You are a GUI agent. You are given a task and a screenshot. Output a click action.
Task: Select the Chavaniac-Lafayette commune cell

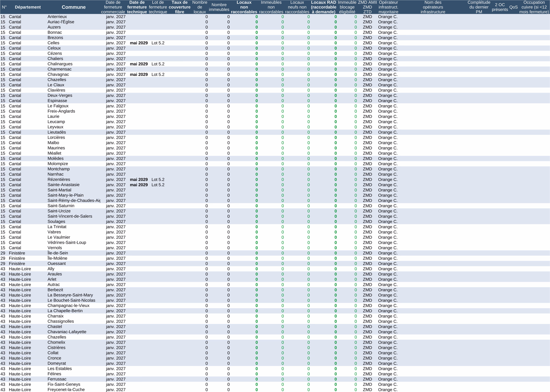(67, 332)
